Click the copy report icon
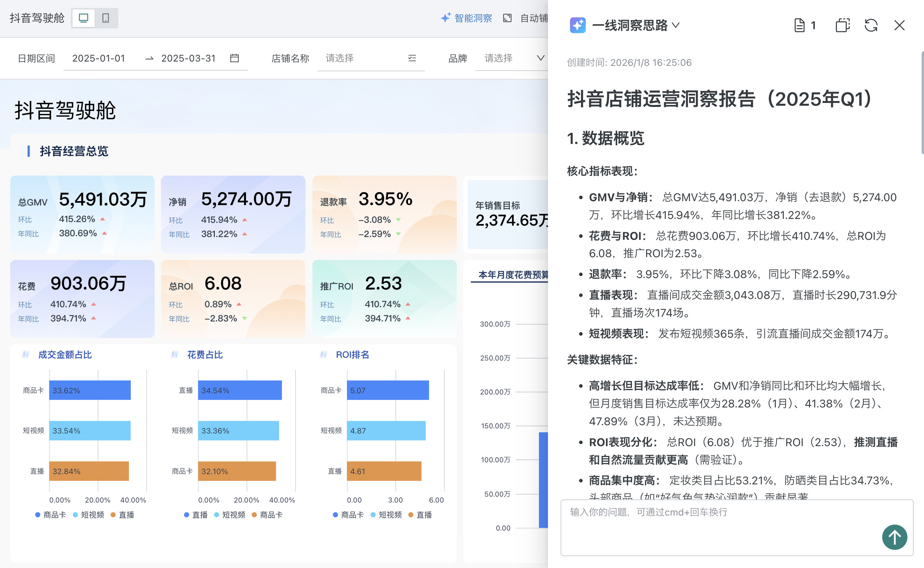This screenshot has height=568, width=924. click(842, 26)
